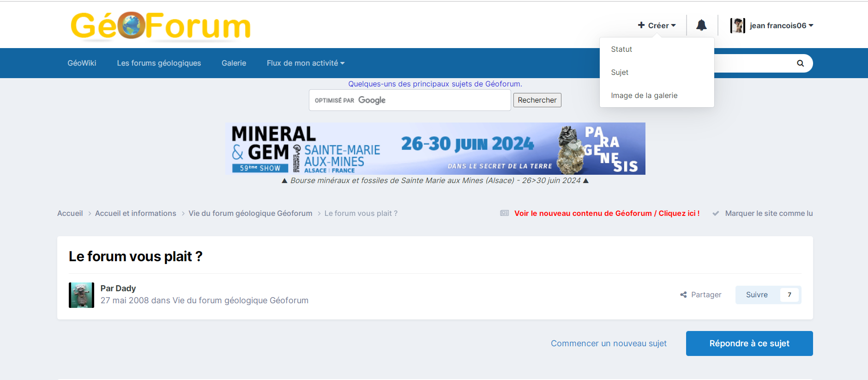Viewport: 868px width, 380px height.
Task: Select Image de la galerie option
Action: 644,95
